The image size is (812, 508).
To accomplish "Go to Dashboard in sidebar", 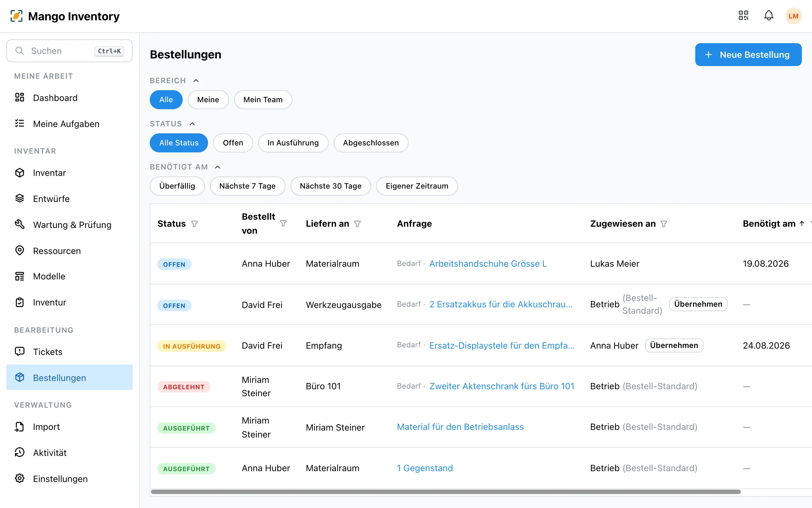I will click(x=69, y=98).
